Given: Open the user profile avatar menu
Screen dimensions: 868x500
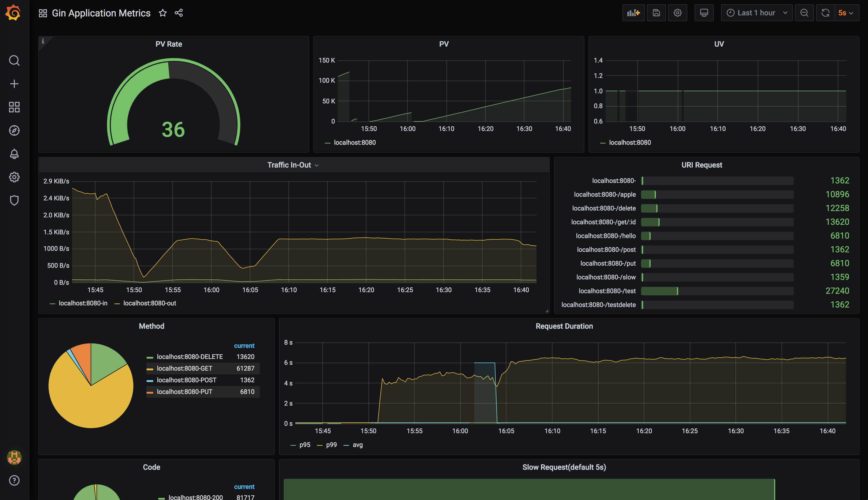Looking at the screenshot, I should pos(14,458).
